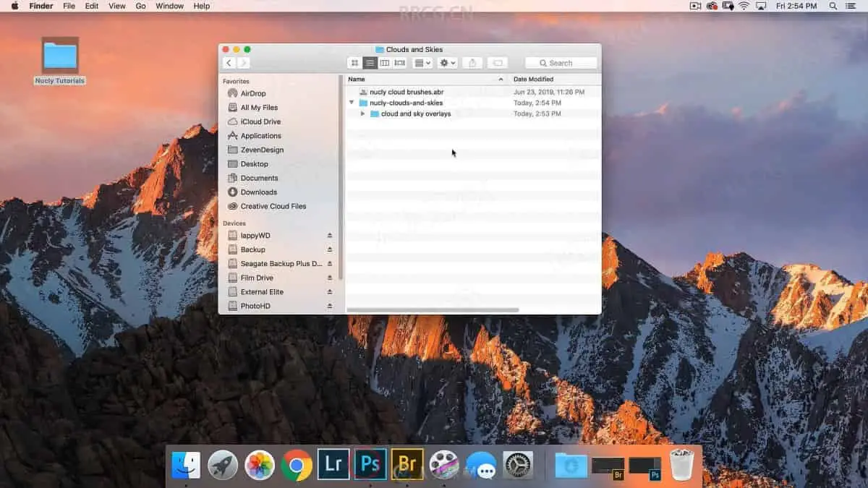Launch Photos from the Dock
This screenshot has height=488, width=868.
(x=260, y=465)
